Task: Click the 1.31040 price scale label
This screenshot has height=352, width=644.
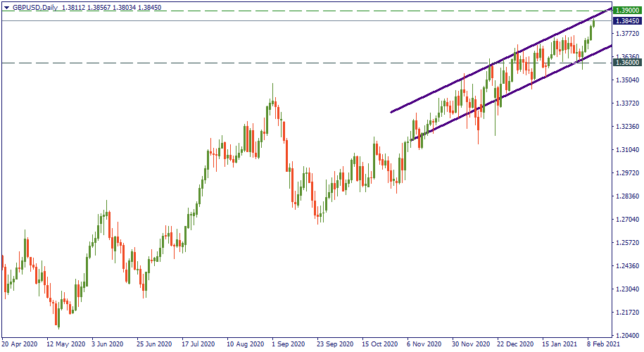Action: [626, 150]
